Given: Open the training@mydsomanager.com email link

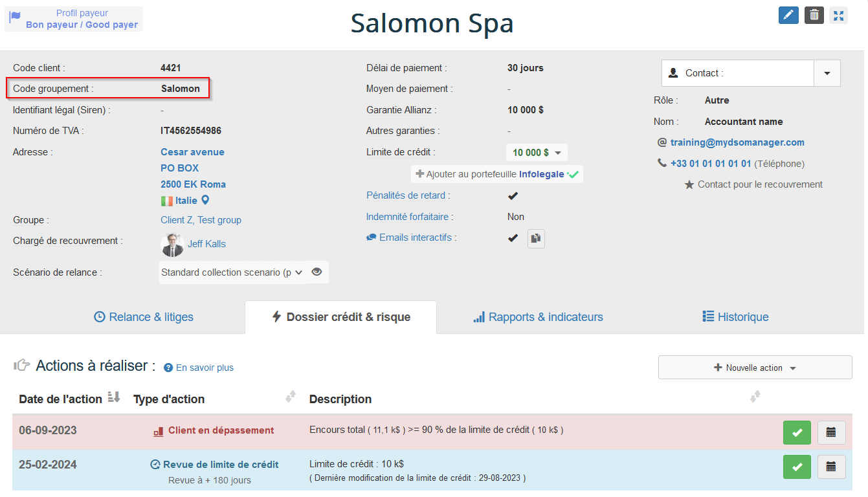Looking at the screenshot, I should pos(737,142).
